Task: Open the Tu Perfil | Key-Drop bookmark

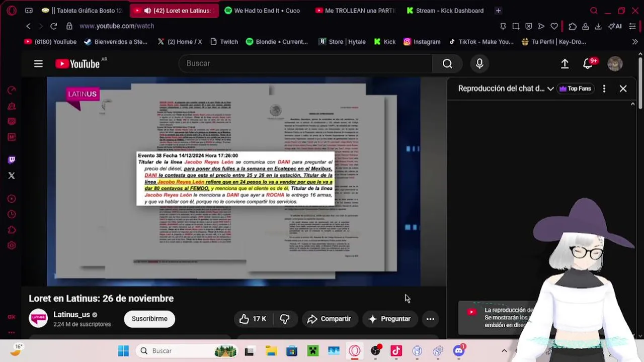Action: coord(553,42)
